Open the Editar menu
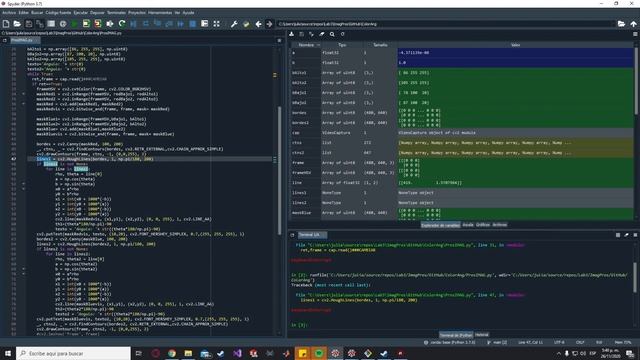The width and height of the screenshot is (640, 360). pyautogui.click(x=24, y=13)
